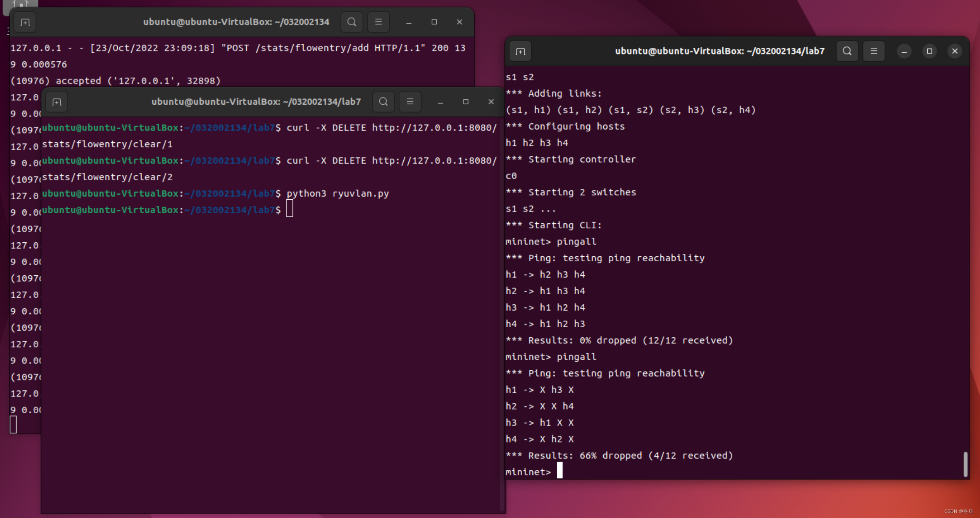Open search in the ~/032002134 terminal
980x518 pixels.
click(351, 22)
